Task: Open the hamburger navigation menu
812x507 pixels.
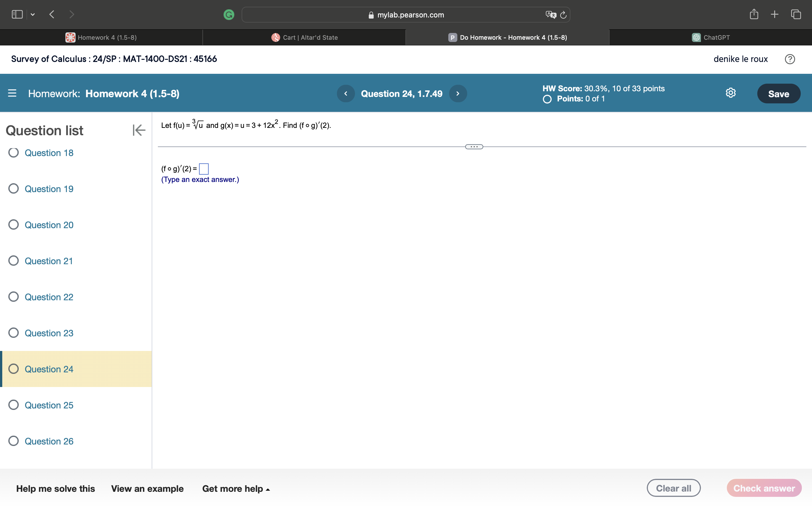Action: coord(12,93)
